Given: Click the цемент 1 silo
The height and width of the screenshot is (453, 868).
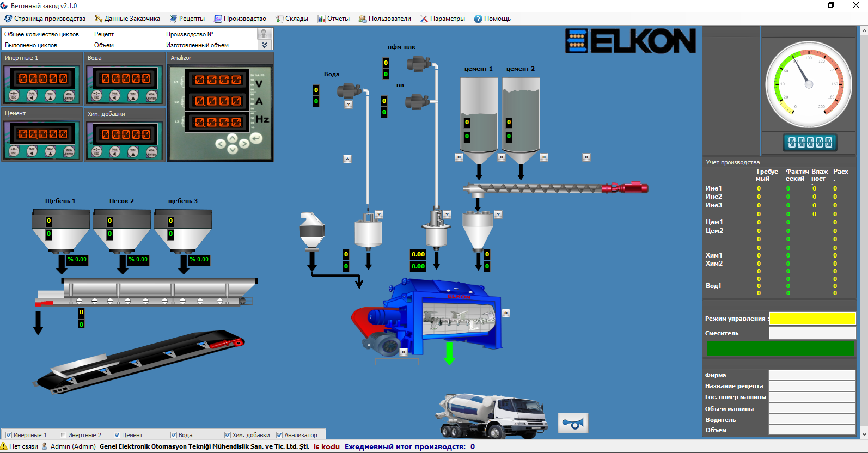Looking at the screenshot, I should [479, 117].
